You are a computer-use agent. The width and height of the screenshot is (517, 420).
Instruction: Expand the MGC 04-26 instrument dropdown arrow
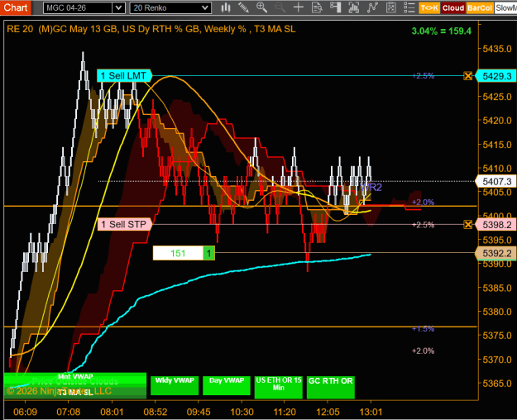pos(118,8)
